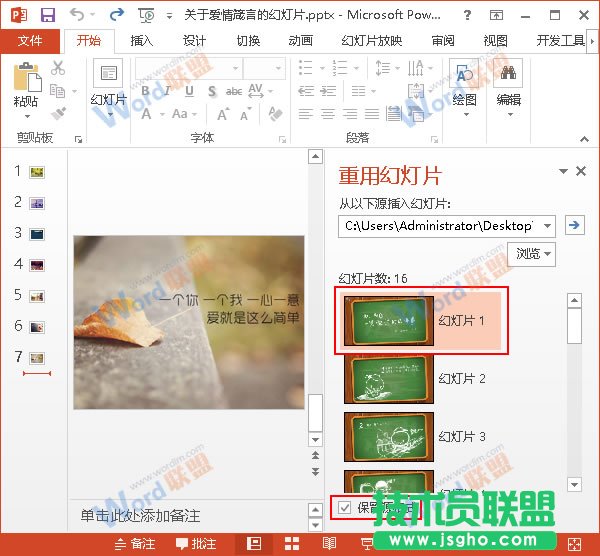Image resolution: width=600 pixels, height=556 pixels.
Task: Open the Insert (插入) ribbon tab
Action: pos(142,41)
